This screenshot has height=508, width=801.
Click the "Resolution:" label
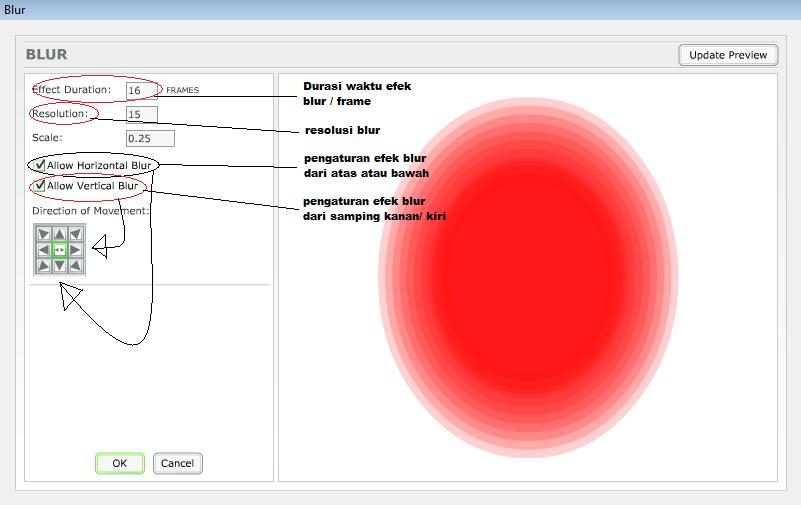[60, 113]
